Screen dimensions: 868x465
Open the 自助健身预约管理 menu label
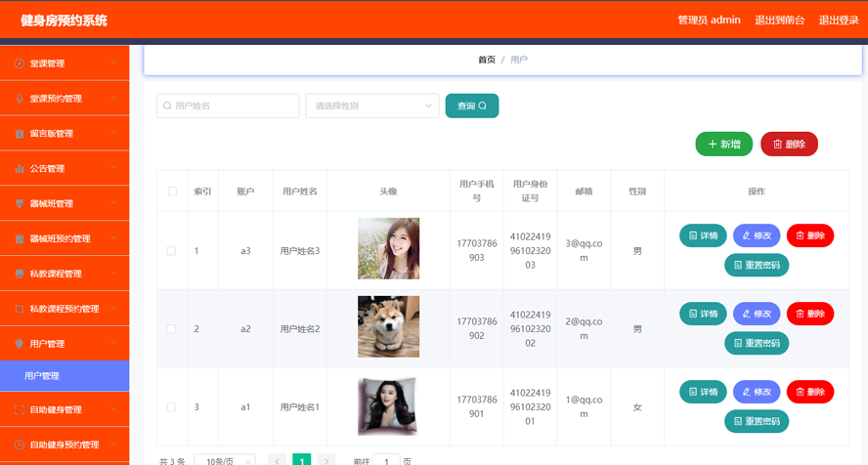click(65, 444)
